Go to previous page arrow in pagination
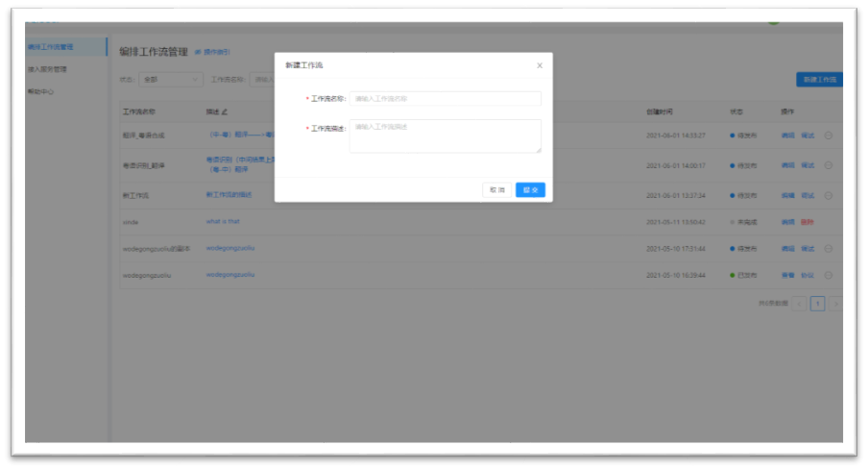 point(799,303)
